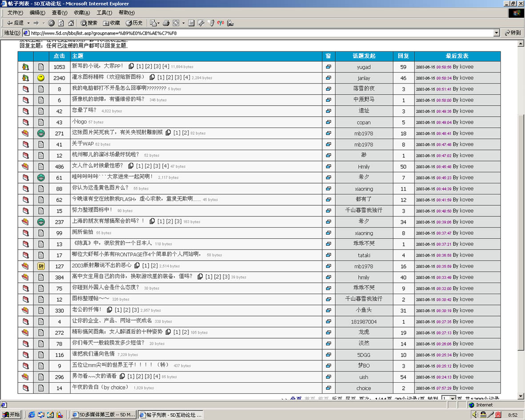Open the 查看(V) menu
Viewport: 525px width, 420px height.
[x=59, y=13]
